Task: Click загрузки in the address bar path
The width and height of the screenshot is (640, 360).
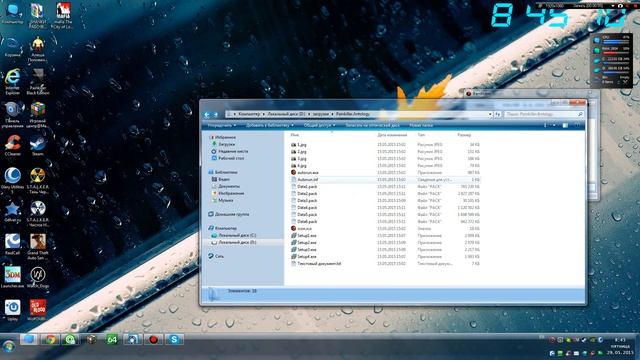Action: [320, 114]
